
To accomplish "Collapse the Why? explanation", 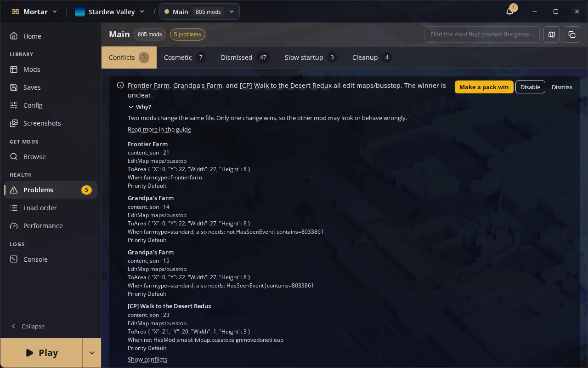I will click(140, 107).
